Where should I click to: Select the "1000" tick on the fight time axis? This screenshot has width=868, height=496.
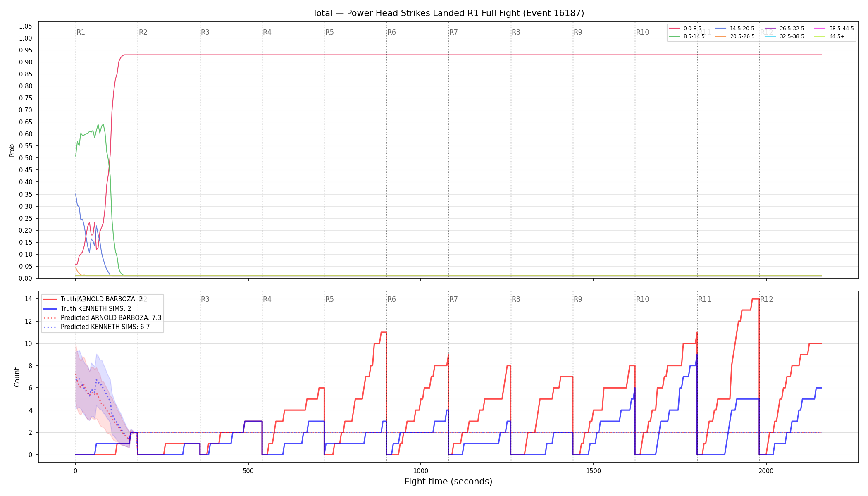421,471
